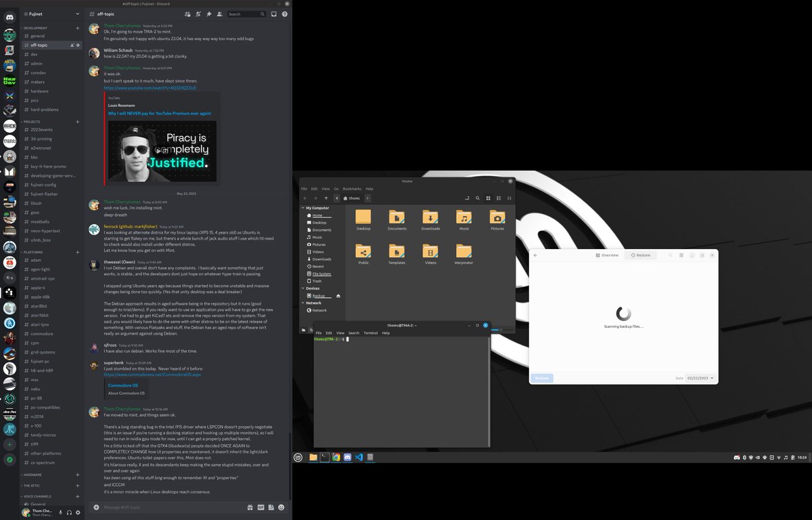Open Threads icon in Discord channel header
Image resolution: width=812 pixels, height=520 pixels.
point(187,14)
